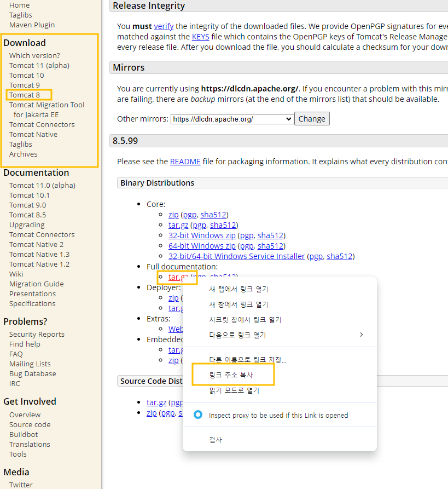The height and width of the screenshot is (489, 448).
Task: Open Specifications link
Action: (x=32, y=304)
